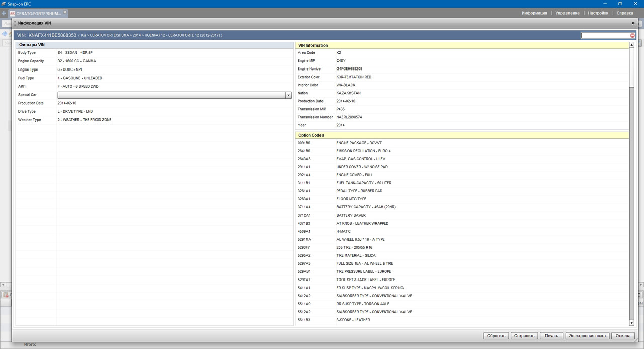The image size is (644, 349).
Task: Open the Настройки menu
Action: [x=598, y=13]
